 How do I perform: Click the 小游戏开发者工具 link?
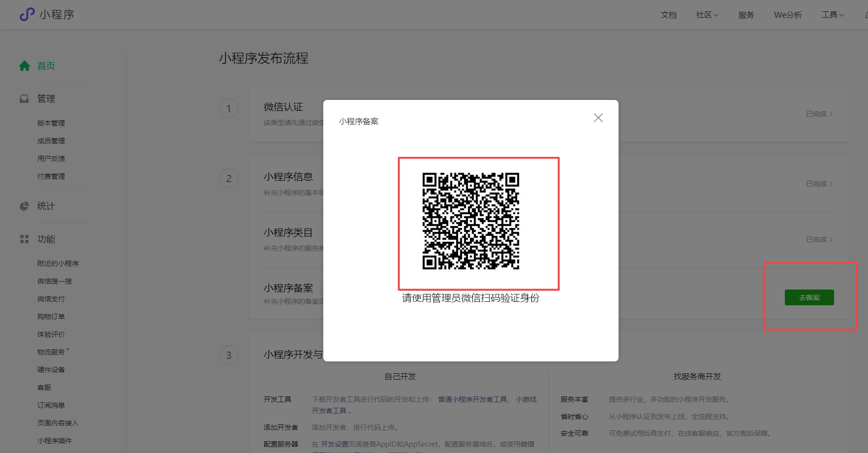tap(526, 399)
